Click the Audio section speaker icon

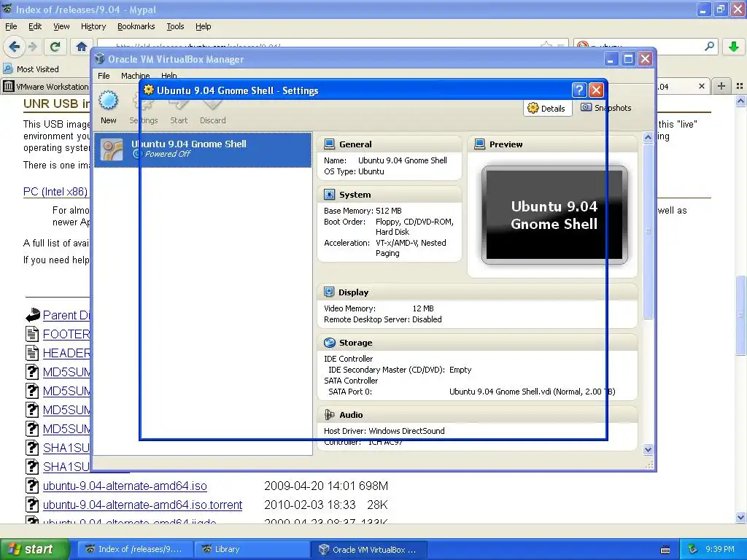[x=329, y=415]
